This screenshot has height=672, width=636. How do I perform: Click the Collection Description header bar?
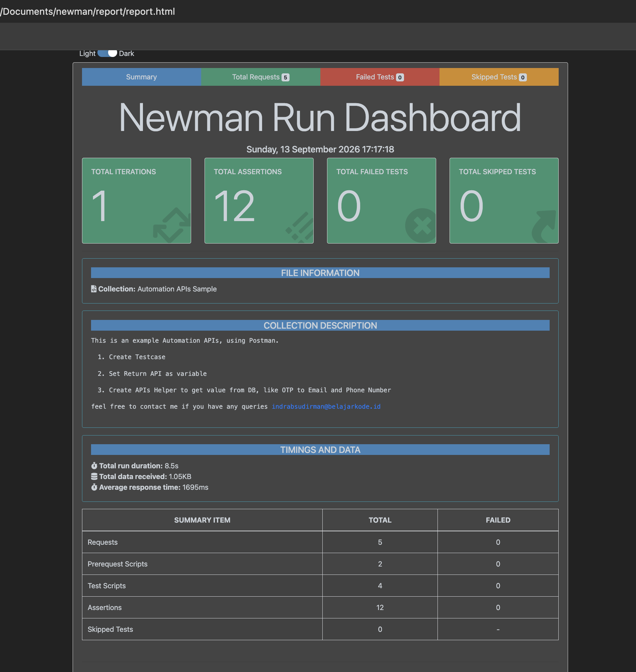tap(320, 325)
